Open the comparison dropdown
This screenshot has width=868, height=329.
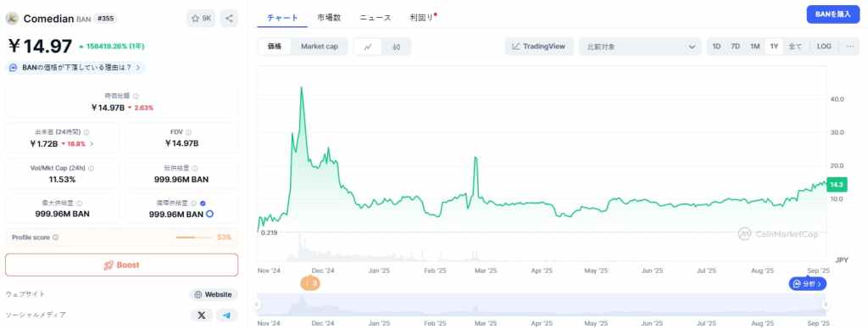641,47
